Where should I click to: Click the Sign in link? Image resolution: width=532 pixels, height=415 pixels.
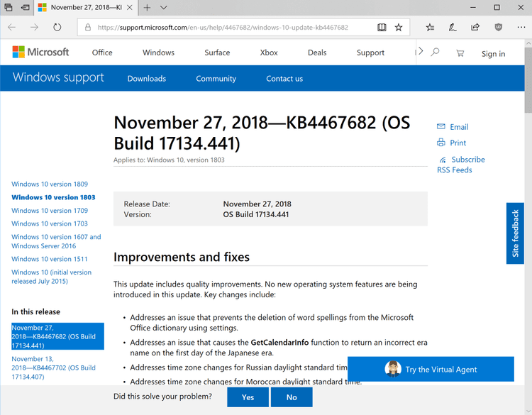tap(493, 54)
